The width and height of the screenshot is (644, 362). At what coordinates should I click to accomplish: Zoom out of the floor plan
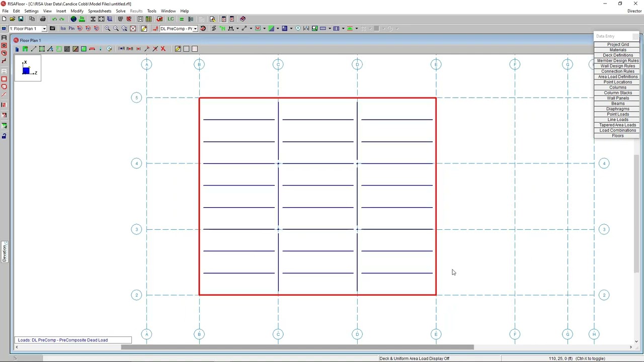click(116, 29)
